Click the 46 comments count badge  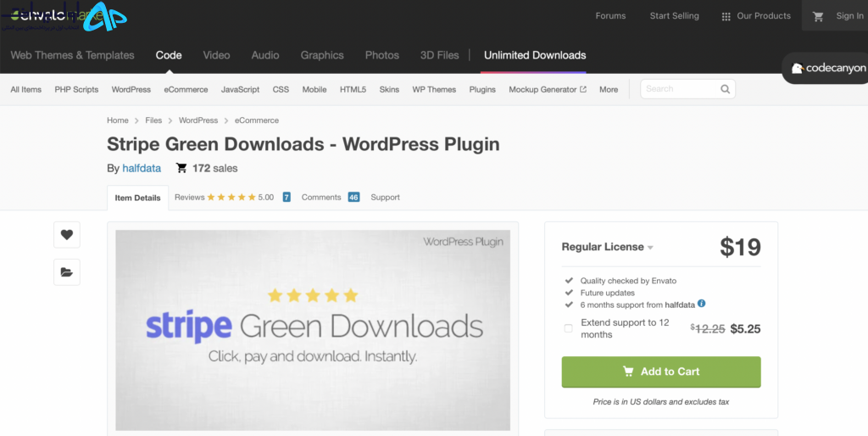pyautogui.click(x=353, y=198)
